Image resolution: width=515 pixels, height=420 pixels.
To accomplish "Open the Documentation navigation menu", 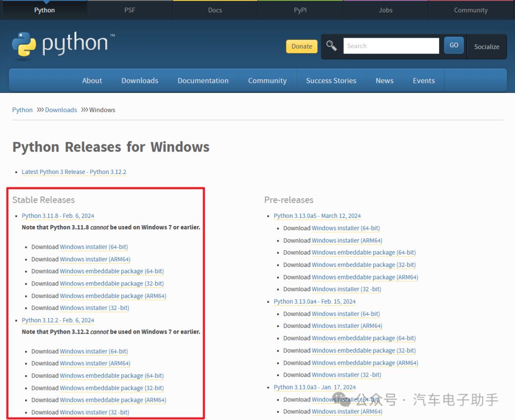I will 203,81.
